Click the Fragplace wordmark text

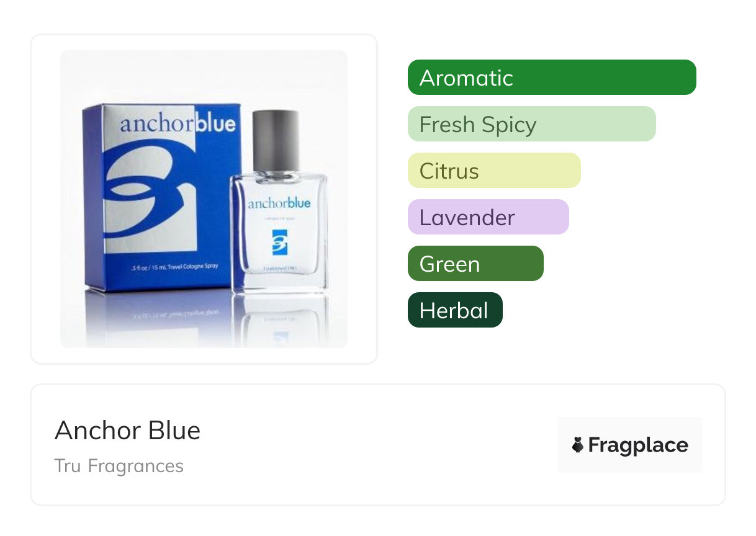638,445
